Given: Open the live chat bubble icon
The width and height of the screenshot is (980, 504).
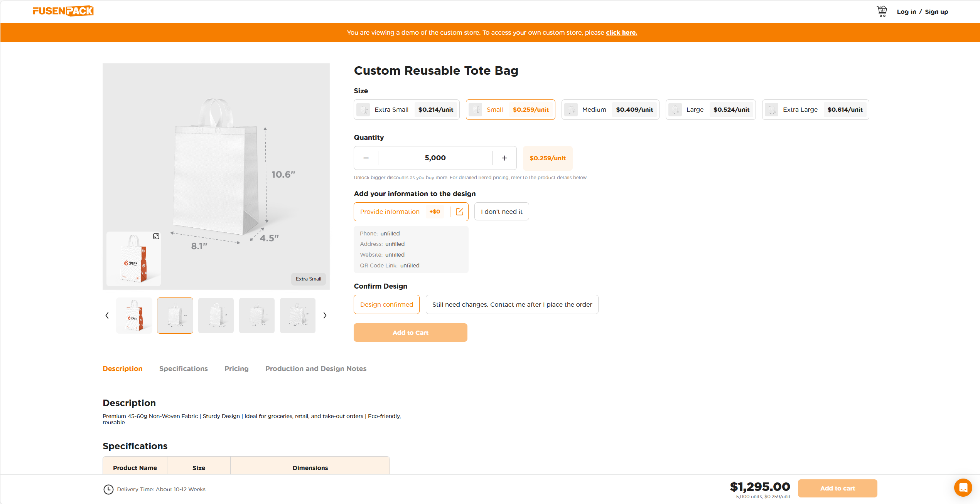Looking at the screenshot, I should [963, 487].
